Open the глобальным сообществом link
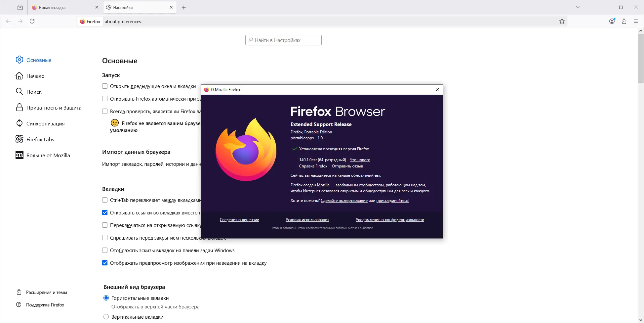644x323 pixels. click(360, 185)
